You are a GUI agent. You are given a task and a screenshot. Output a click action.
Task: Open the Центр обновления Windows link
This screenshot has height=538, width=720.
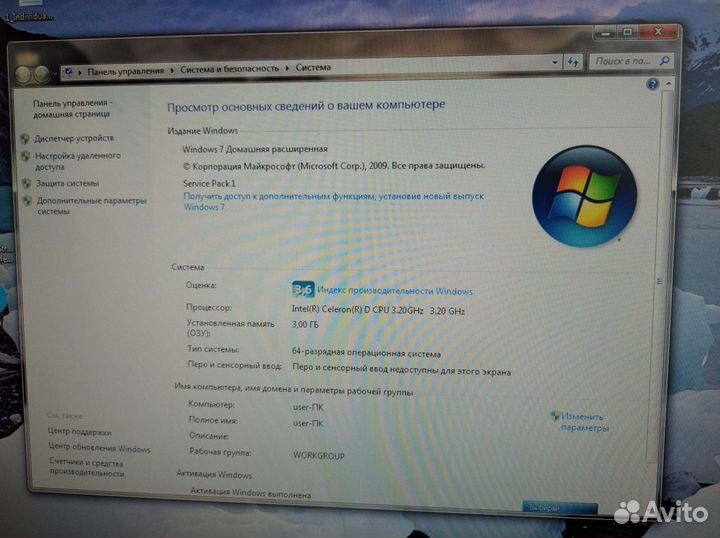point(99,449)
